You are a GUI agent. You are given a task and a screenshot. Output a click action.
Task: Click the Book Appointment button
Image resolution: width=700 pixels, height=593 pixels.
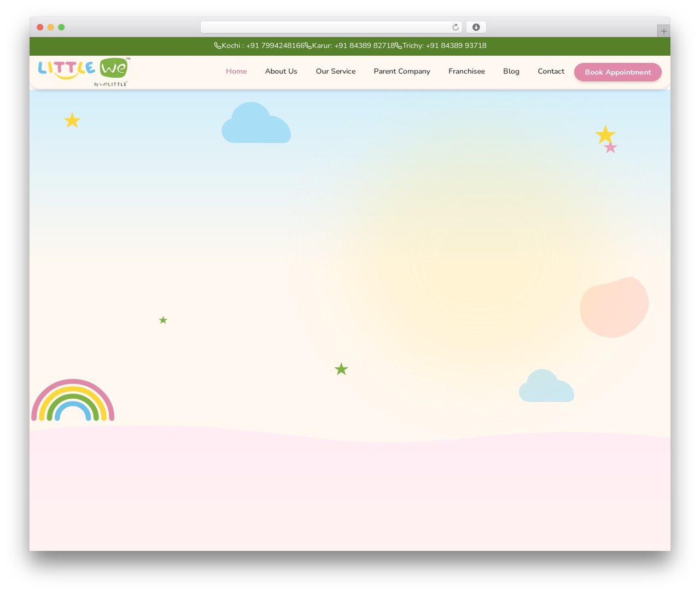coord(618,72)
